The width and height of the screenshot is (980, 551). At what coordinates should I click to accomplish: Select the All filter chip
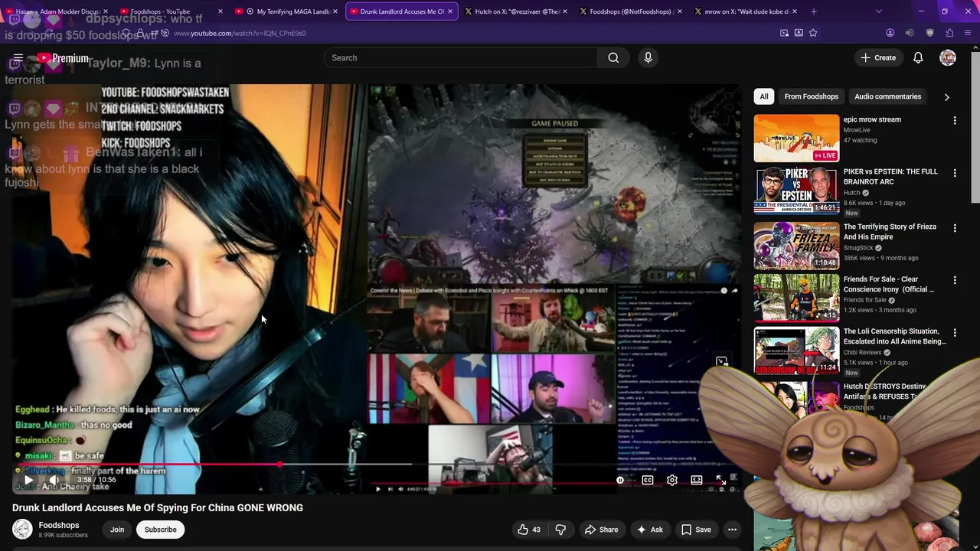click(x=763, y=96)
